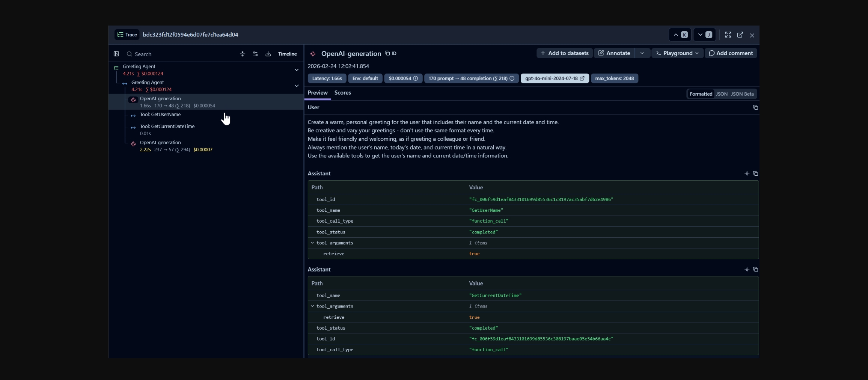Click the expand/collapse all nodes icon
The width and height of the screenshot is (868, 380).
pyautogui.click(x=243, y=54)
